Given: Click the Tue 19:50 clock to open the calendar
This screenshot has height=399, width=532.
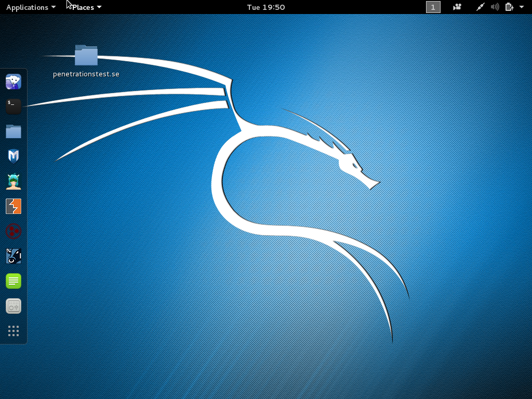Looking at the screenshot, I should pos(265,7).
